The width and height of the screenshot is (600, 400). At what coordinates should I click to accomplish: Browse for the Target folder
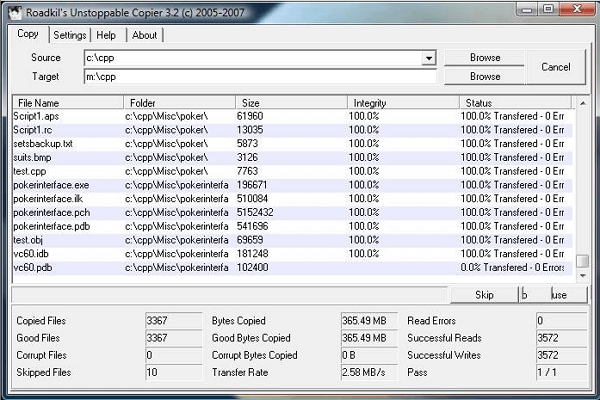(x=485, y=76)
